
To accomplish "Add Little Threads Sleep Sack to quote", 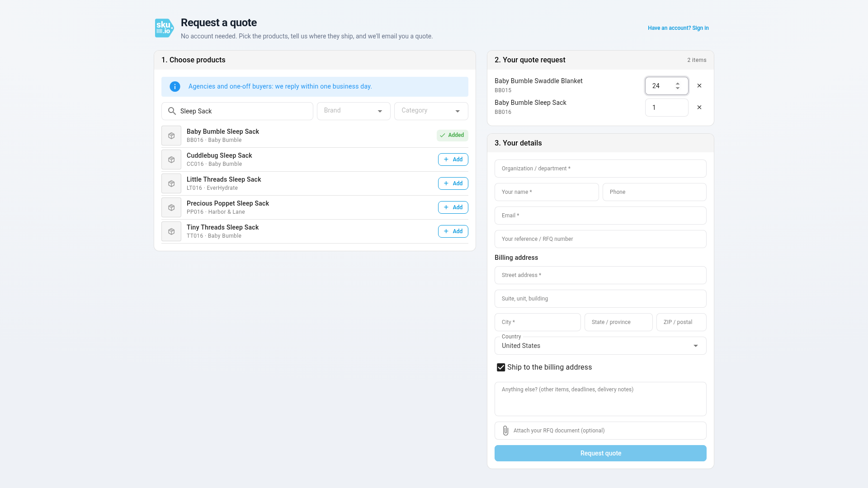I will click(x=453, y=183).
